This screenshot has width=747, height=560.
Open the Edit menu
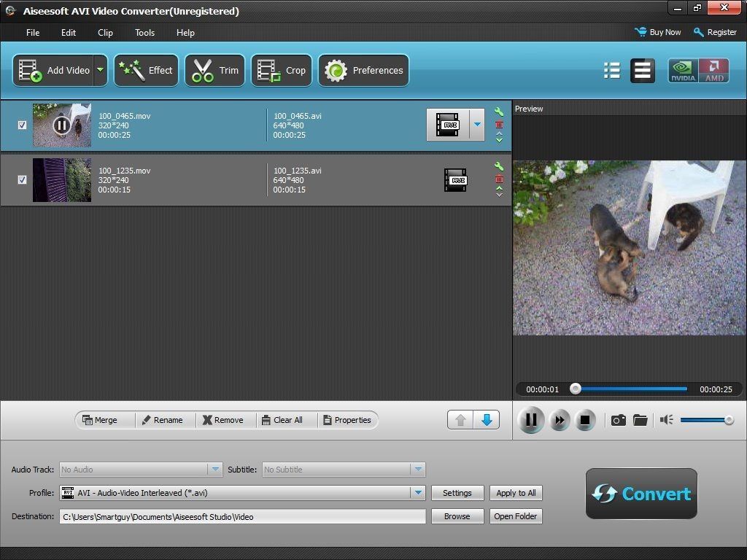pos(69,32)
